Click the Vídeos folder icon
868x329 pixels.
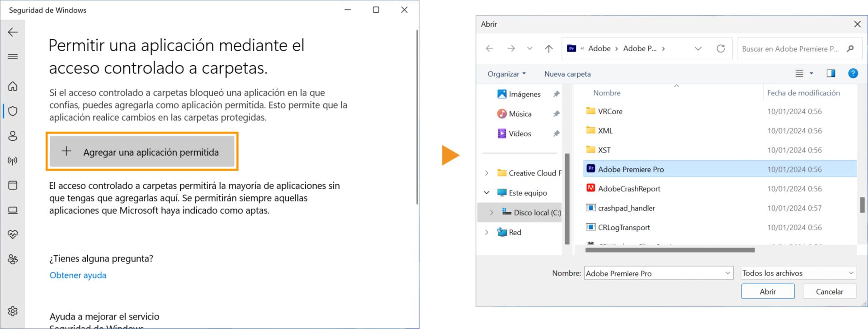click(x=502, y=133)
